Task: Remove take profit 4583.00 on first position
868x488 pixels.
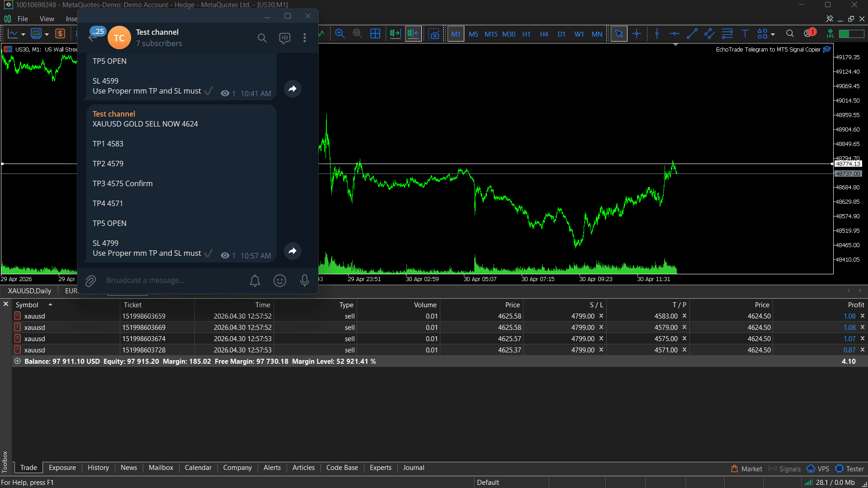Action: click(684, 316)
